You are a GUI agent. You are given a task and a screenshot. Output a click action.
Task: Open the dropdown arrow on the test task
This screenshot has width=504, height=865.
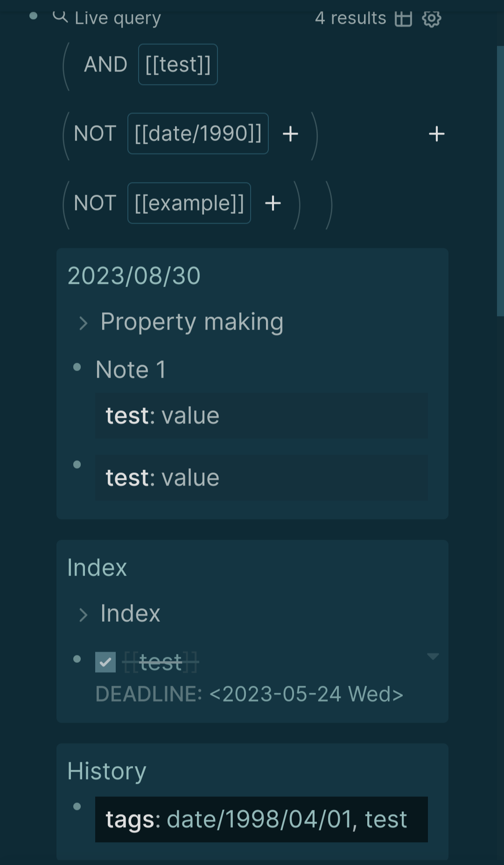(x=433, y=657)
